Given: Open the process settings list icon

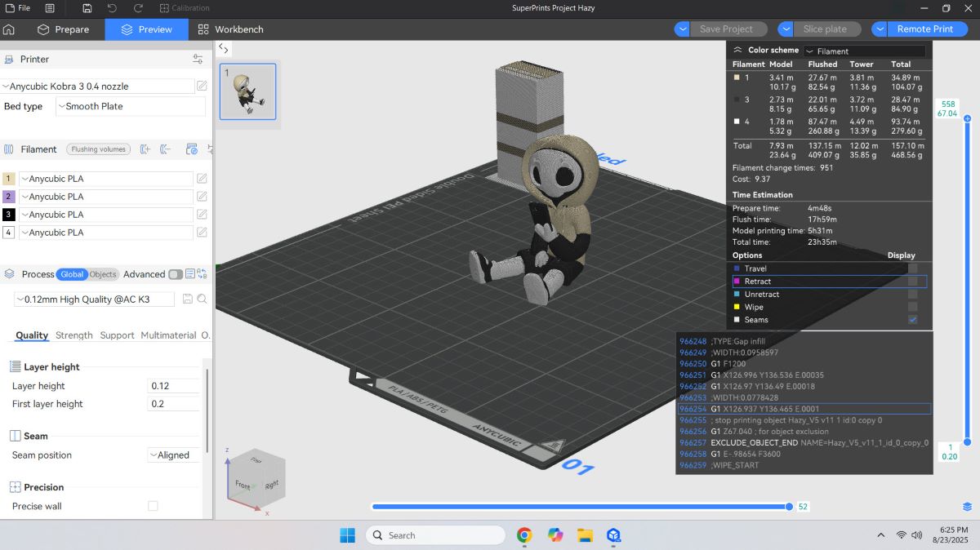Looking at the screenshot, I should [190, 274].
